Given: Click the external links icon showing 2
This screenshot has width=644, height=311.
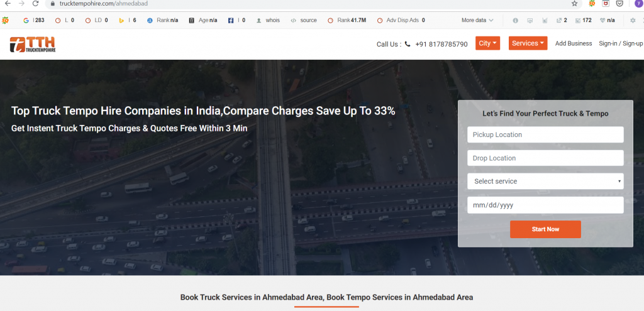Looking at the screenshot, I should [x=558, y=20].
